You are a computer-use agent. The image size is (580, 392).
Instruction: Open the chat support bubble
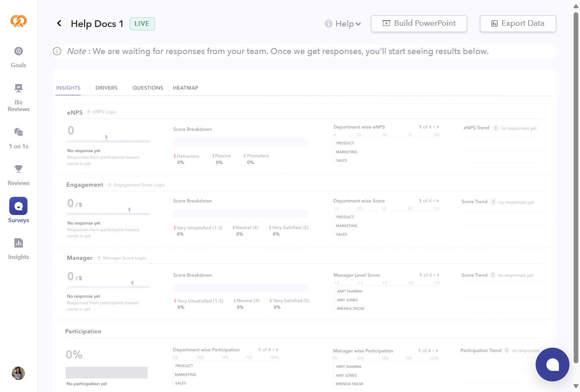click(x=552, y=365)
